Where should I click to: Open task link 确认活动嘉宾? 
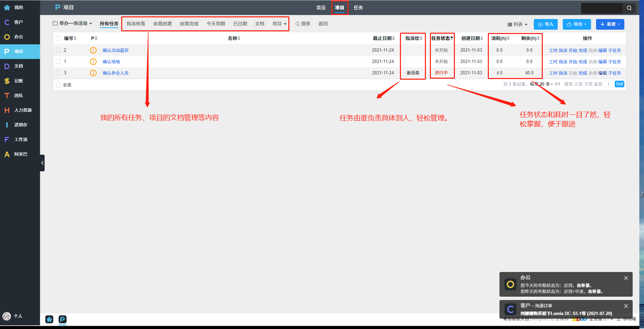pyautogui.click(x=116, y=50)
